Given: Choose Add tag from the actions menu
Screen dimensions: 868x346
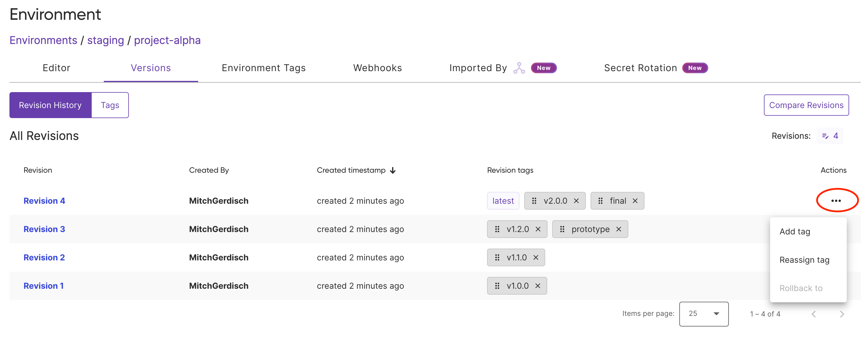Looking at the screenshot, I should 795,231.
